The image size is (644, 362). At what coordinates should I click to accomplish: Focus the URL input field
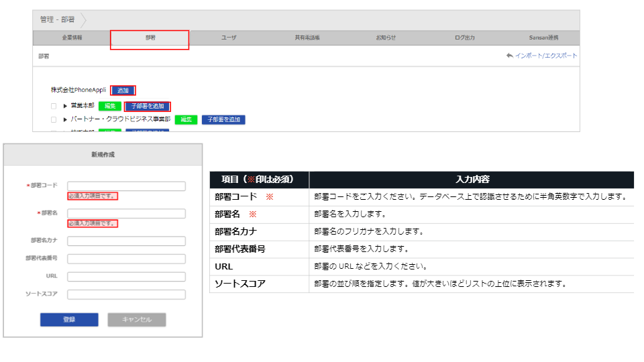(127, 277)
